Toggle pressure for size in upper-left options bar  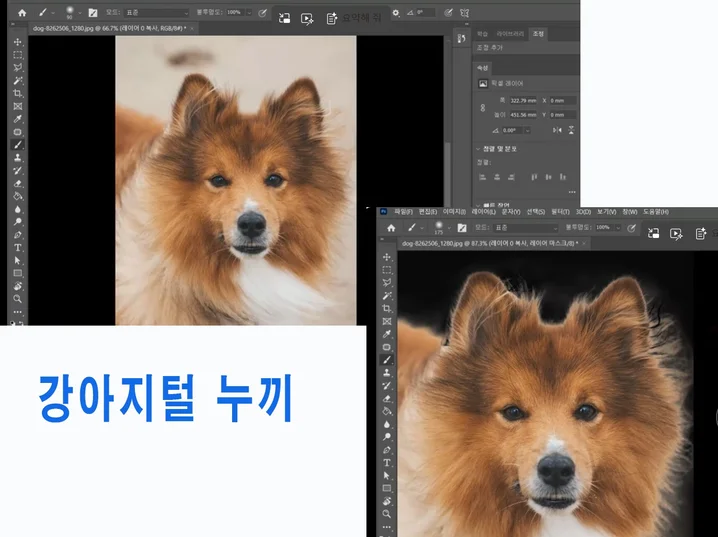448,13
